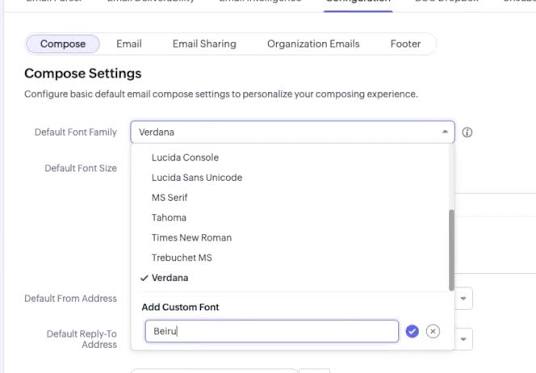536x373 pixels.
Task: Collapse the Default Font Family dropdown
Action: (x=445, y=132)
